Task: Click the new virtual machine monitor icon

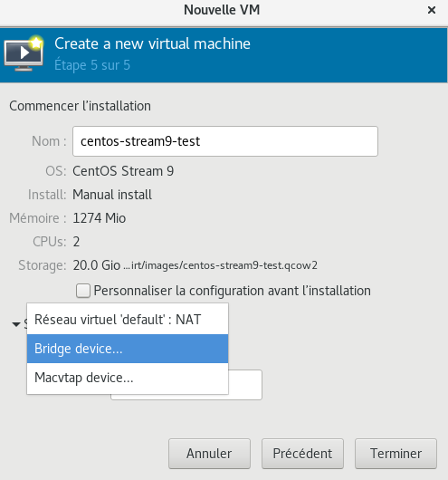Action: [24, 55]
